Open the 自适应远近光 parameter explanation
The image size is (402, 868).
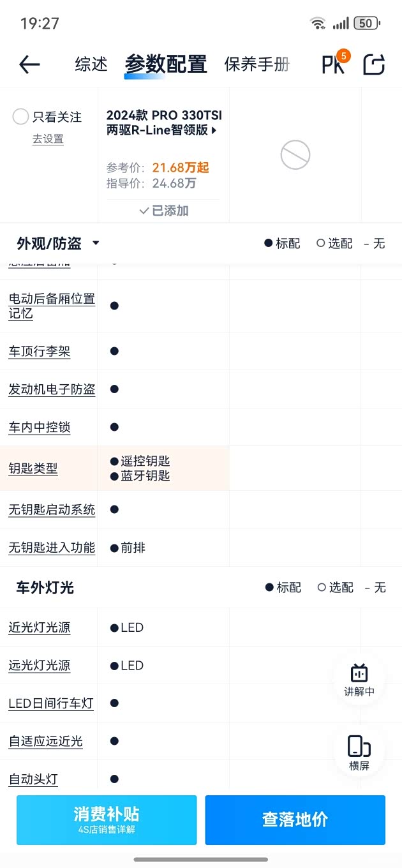click(46, 742)
